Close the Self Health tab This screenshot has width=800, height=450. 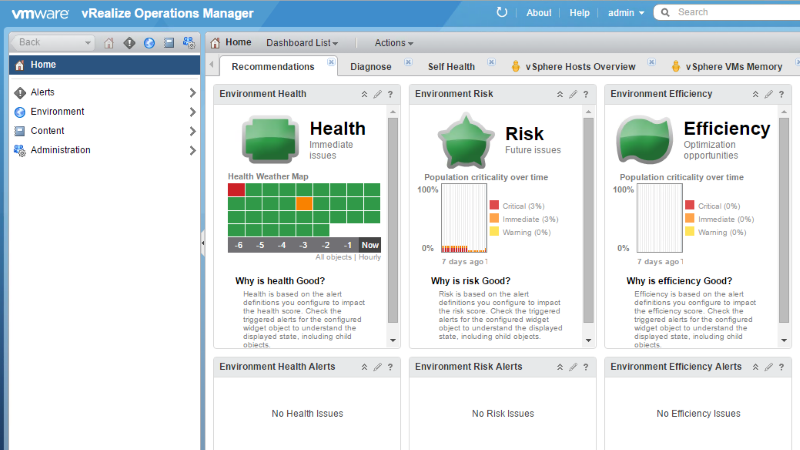click(491, 62)
